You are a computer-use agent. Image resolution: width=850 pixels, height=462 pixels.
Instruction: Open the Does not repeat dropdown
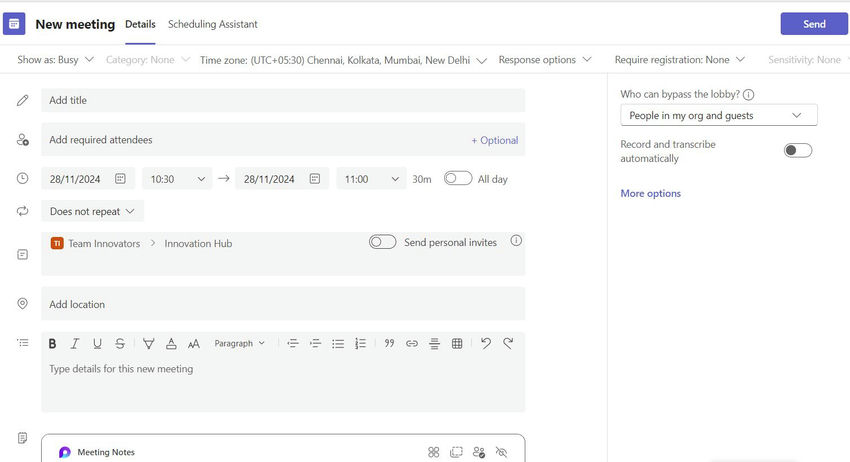[x=92, y=211]
